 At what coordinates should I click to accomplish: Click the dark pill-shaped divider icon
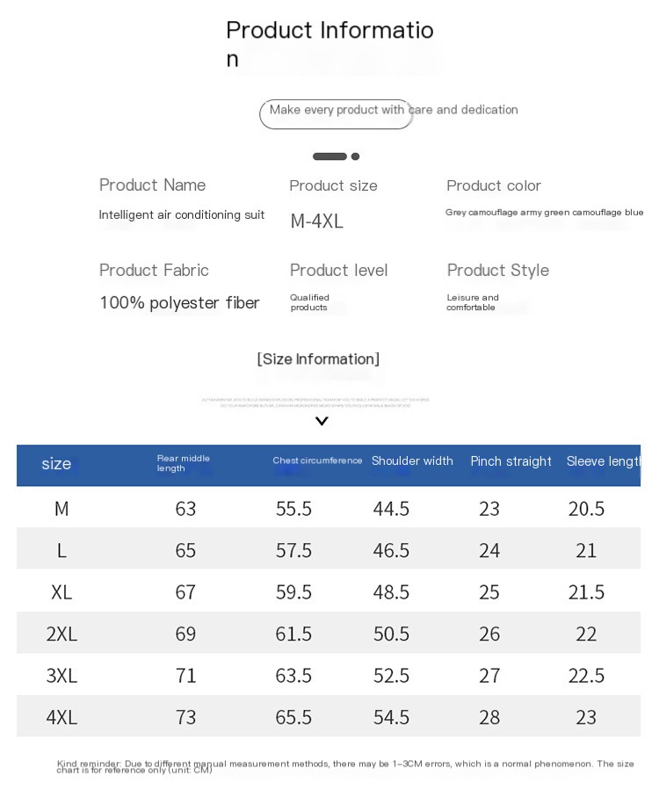pos(329,156)
